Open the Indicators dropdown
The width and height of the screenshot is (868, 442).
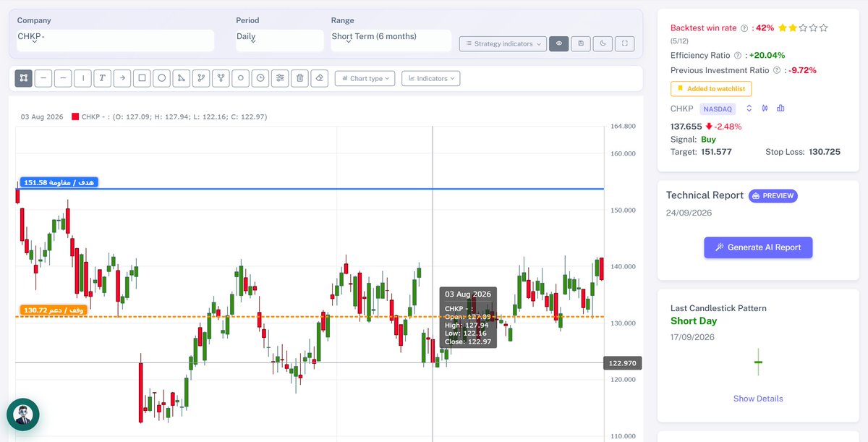(430, 78)
